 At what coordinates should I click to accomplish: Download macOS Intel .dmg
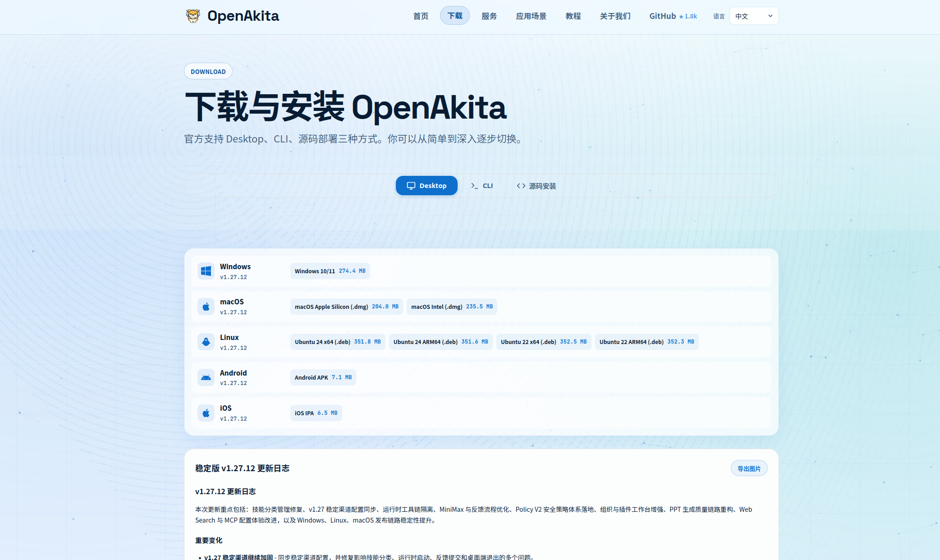(452, 307)
